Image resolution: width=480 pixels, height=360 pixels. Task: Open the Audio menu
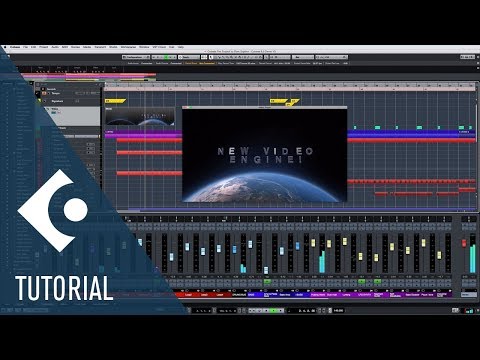(x=55, y=47)
